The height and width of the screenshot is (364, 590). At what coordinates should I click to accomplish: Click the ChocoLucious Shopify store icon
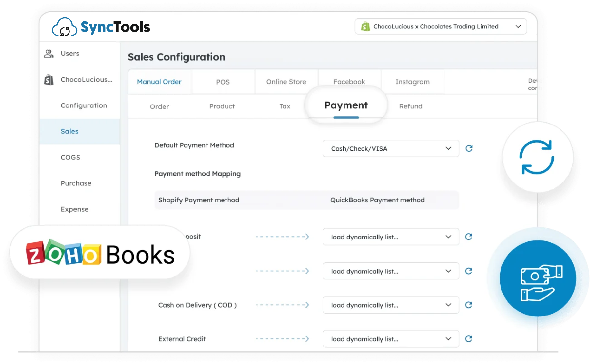coord(49,79)
